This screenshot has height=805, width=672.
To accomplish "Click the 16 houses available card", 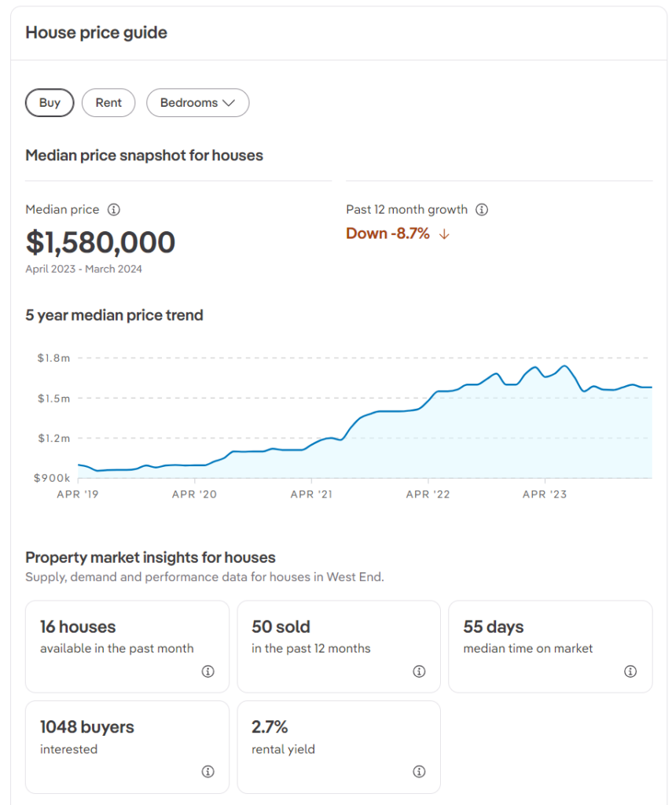I will 127,646.
